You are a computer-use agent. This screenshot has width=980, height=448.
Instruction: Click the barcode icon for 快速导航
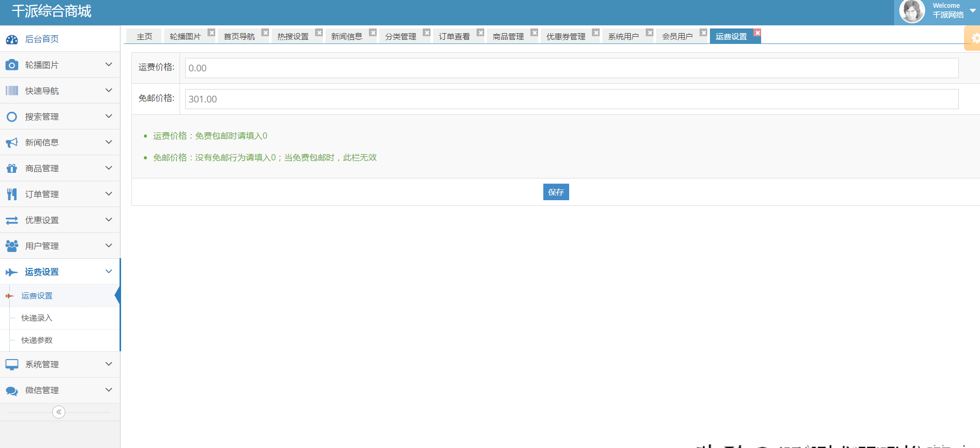point(11,91)
